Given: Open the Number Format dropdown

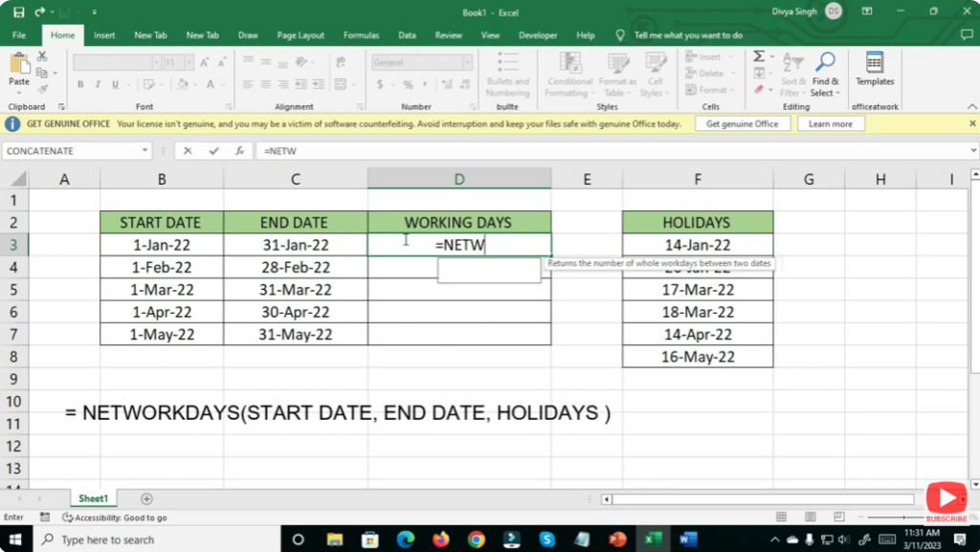Looking at the screenshot, I should 466,61.
